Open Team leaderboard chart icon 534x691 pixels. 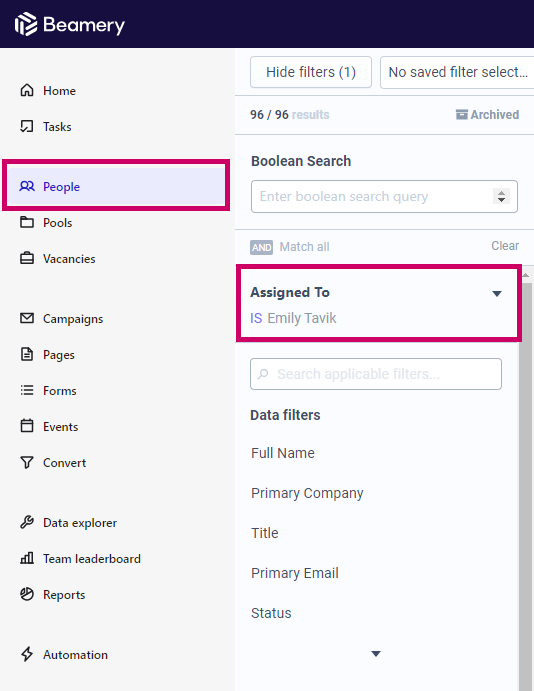pyautogui.click(x=27, y=558)
